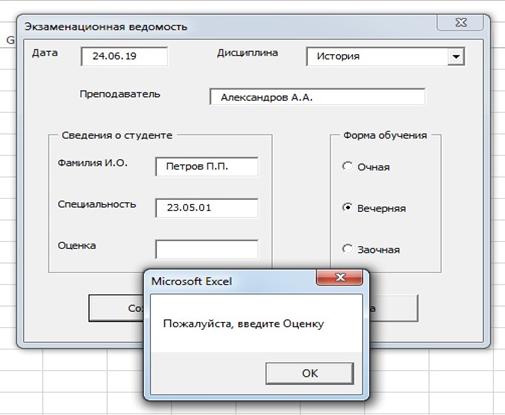Click the Пожалуйста, введите Оценку message text
Screen dimensions: 505x415
pos(243,324)
